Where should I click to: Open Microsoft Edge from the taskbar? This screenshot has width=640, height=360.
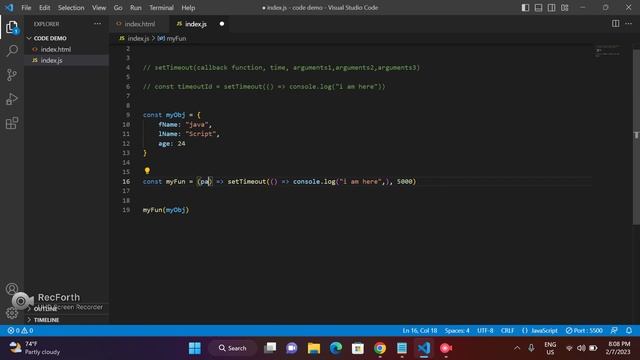(336, 348)
